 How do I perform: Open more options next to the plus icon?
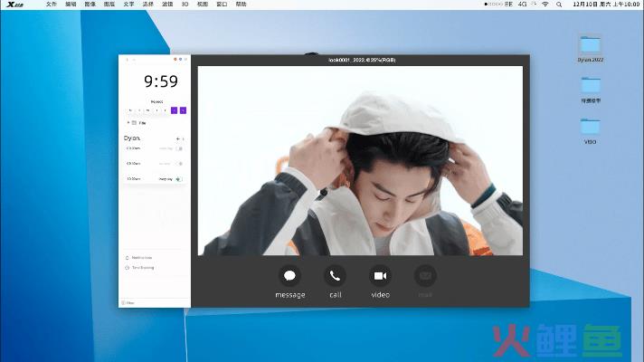[x=184, y=138]
